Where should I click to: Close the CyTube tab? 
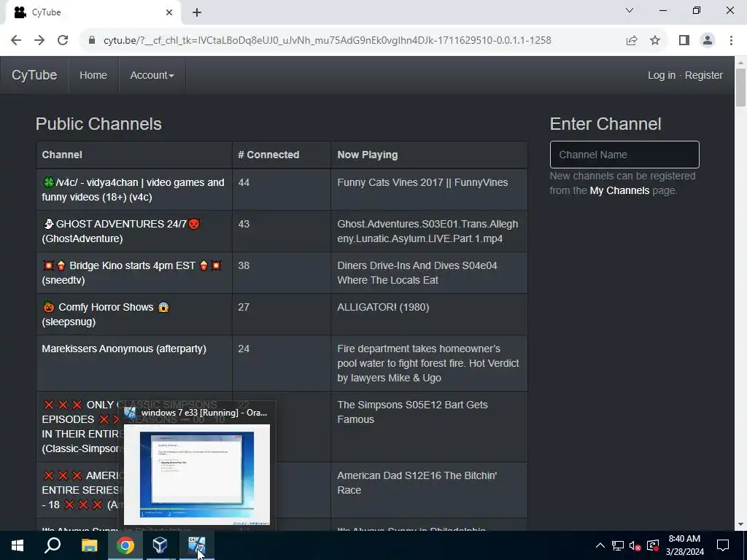[169, 12]
